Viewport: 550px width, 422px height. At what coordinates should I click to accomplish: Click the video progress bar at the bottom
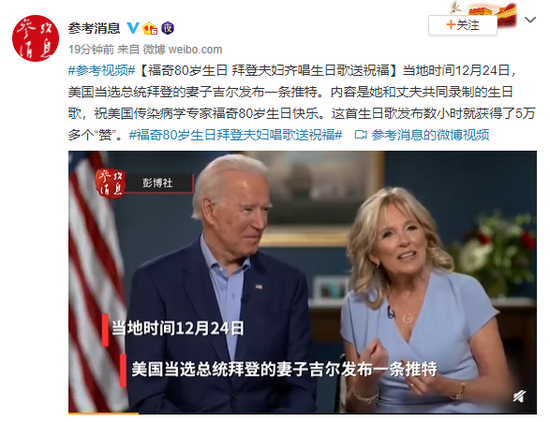302,413
